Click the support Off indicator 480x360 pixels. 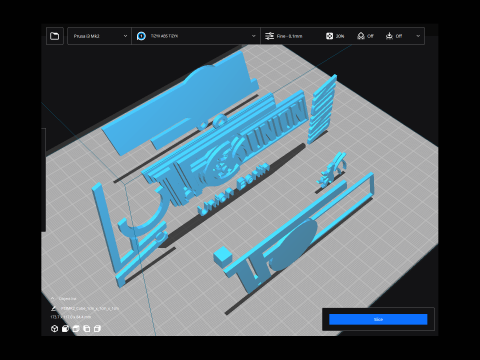(366, 36)
